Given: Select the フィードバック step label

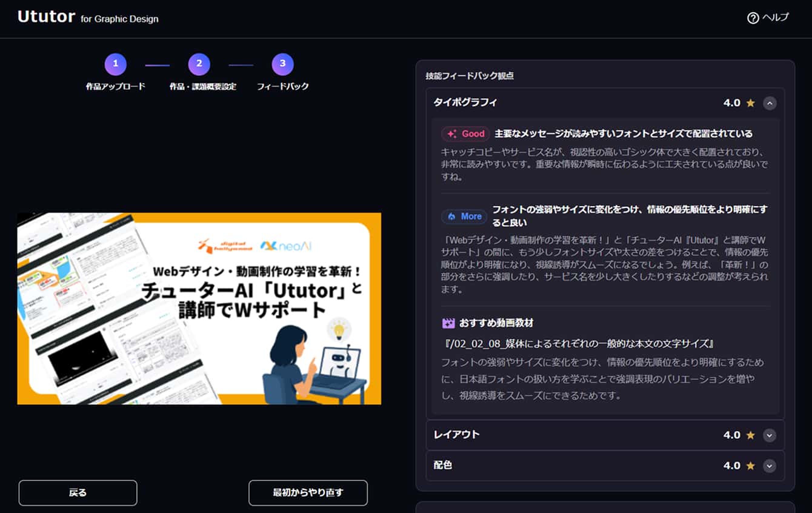Looking at the screenshot, I should (282, 85).
